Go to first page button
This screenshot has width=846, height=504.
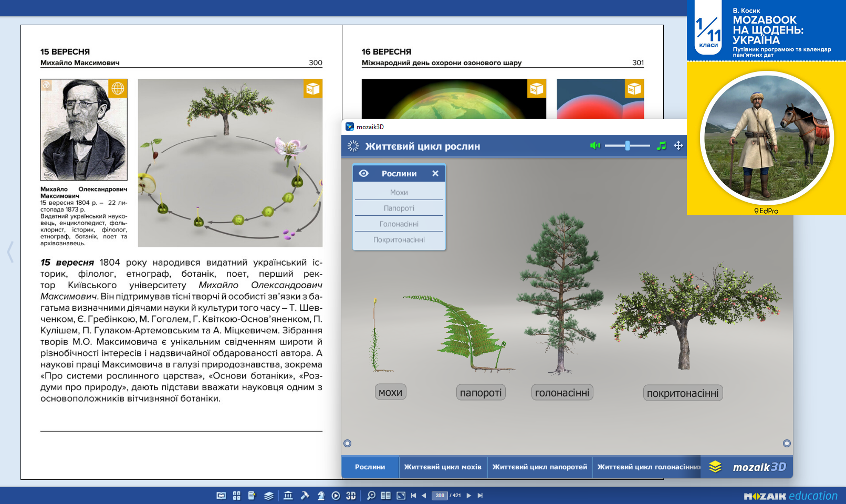pos(414,496)
